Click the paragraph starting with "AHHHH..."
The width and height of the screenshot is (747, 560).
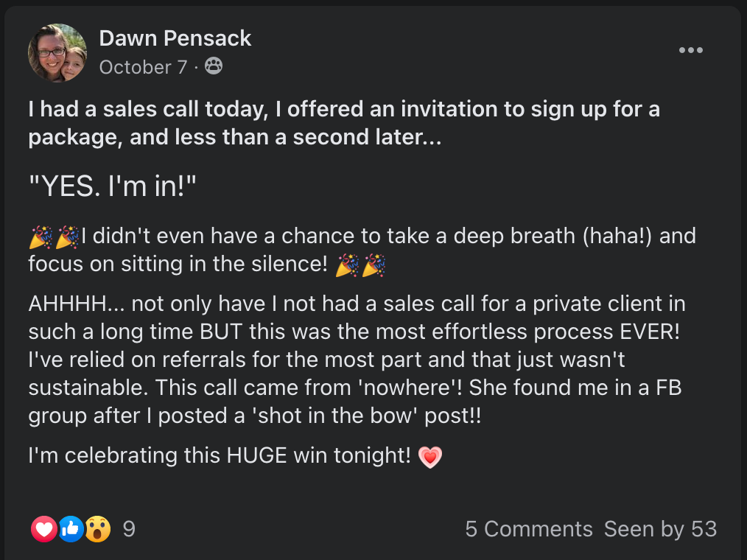pyautogui.click(x=354, y=360)
